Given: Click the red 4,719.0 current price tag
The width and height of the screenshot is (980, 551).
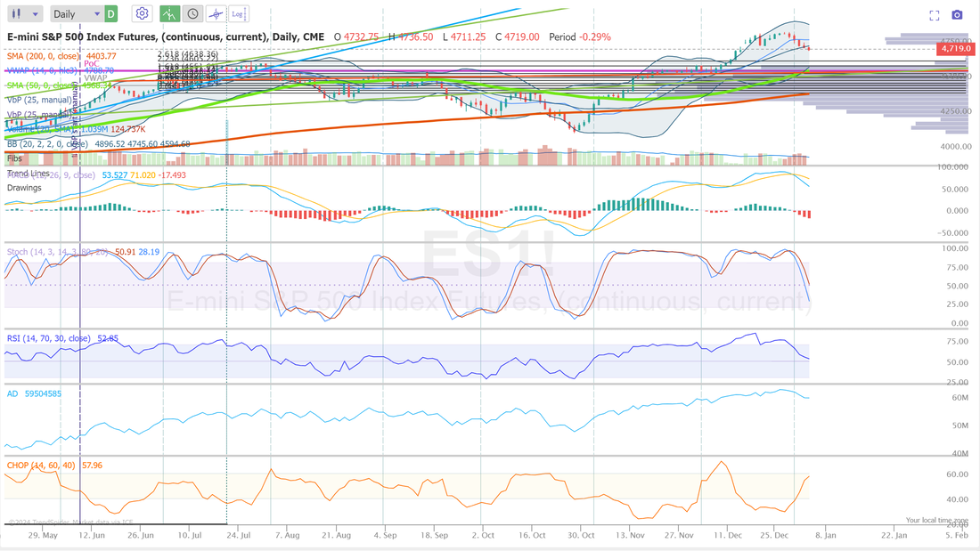Looking at the screenshot, I should (955, 48).
